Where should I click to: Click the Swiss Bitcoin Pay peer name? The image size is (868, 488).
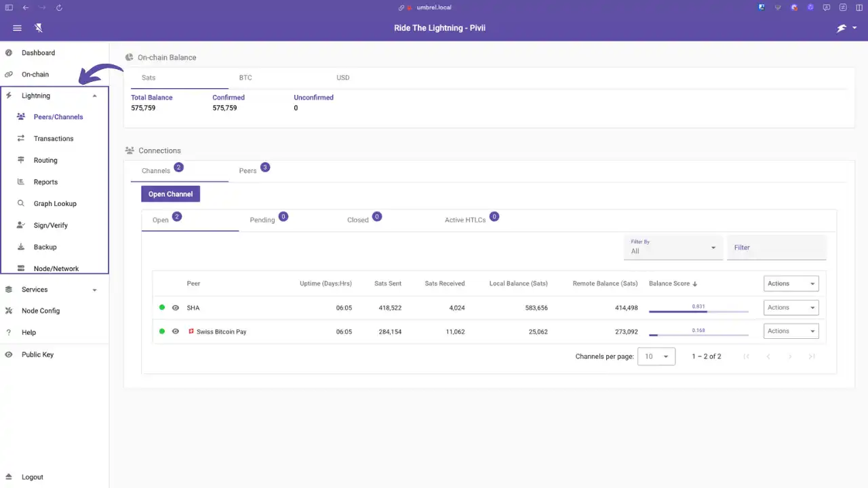221,332
